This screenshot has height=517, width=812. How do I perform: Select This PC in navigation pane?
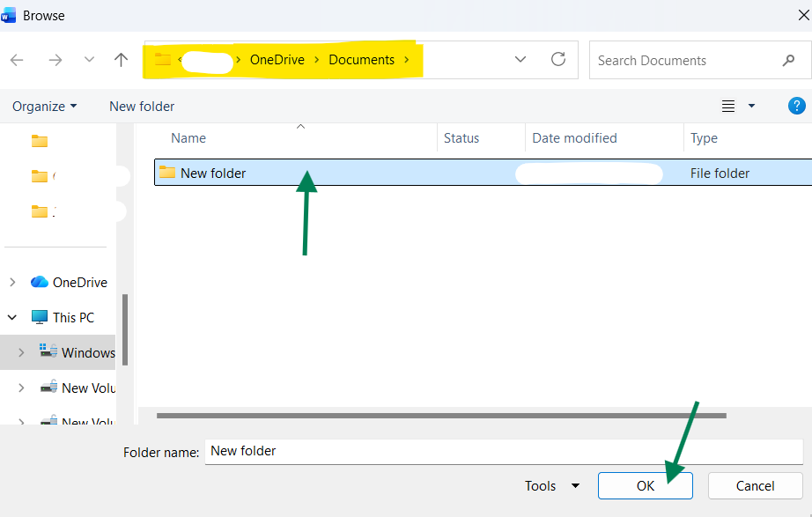(x=73, y=318)
